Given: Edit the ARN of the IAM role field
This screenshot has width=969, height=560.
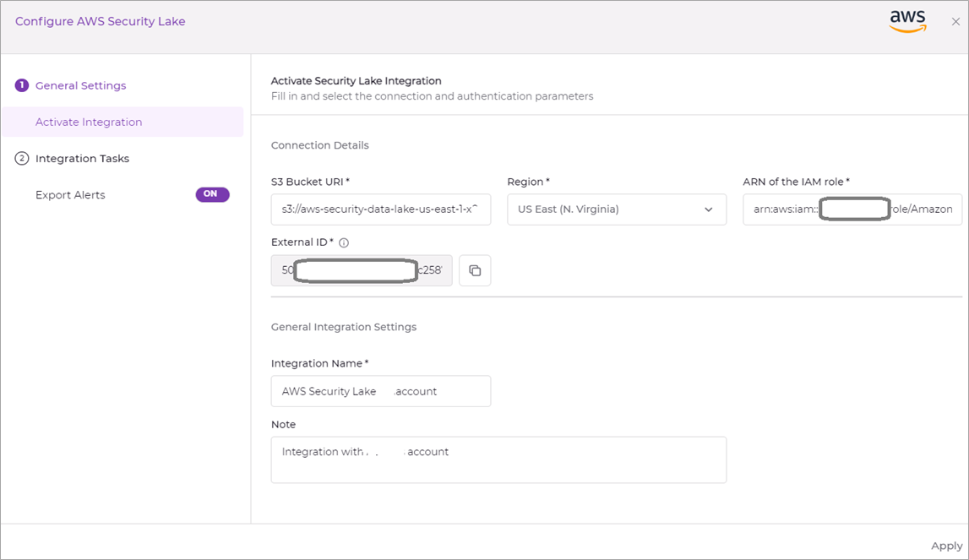Looking at the screenshot, I should (x=852, y=209).
